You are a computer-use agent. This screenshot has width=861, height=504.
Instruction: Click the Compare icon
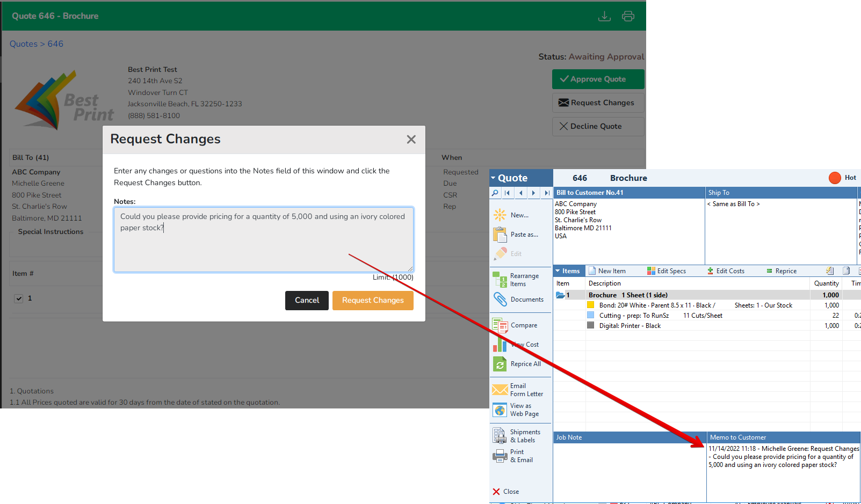coord(500,325)
